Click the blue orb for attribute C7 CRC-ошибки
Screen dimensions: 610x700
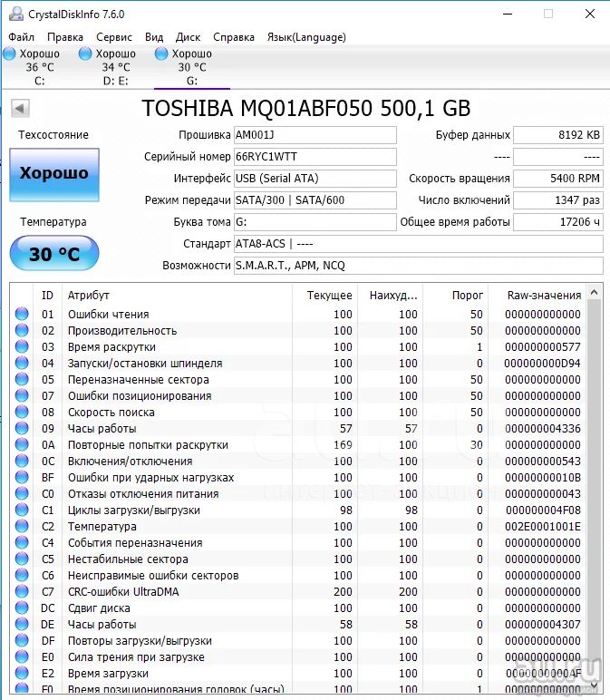tap(22, 591)
